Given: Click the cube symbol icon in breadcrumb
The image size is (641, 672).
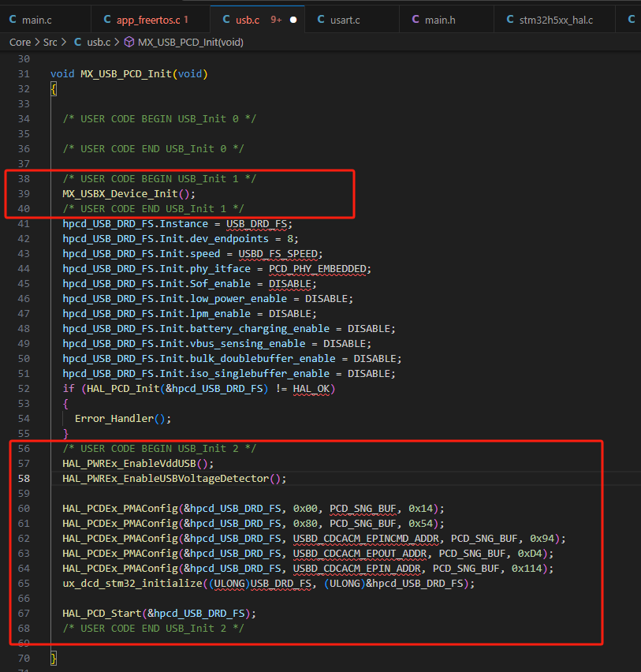Looking at the screenshot, I should pyautogui.click(x=129, y=42).
